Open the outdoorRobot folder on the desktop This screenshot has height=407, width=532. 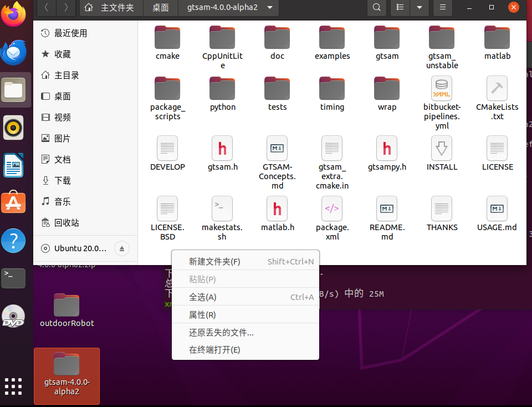[x=66, y=306]
